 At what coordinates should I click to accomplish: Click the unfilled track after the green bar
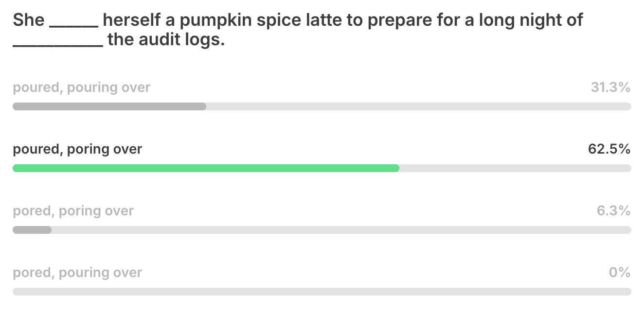point(515,168)
